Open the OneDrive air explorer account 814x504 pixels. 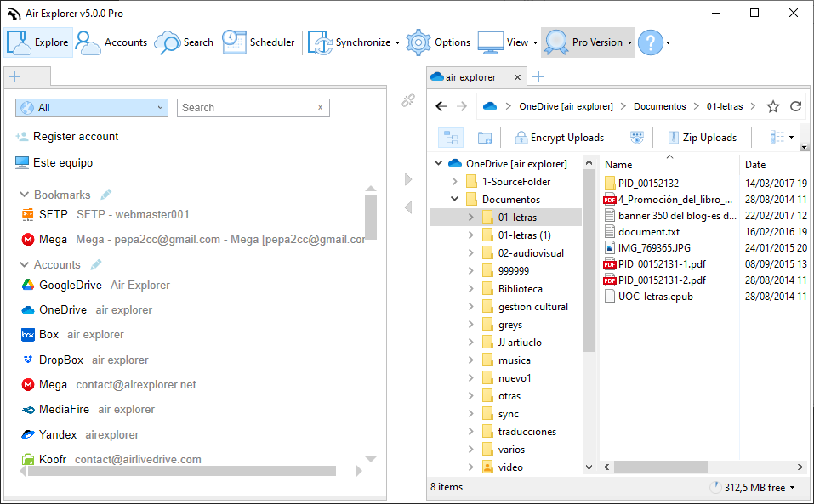click(88, 310)
